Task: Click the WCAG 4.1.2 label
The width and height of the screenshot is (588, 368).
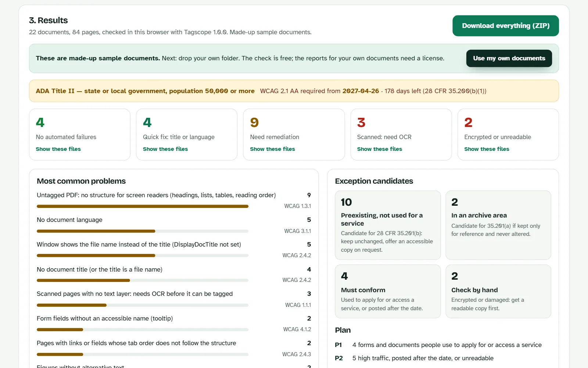Action: pyautogui.click(x=297, y=329)
